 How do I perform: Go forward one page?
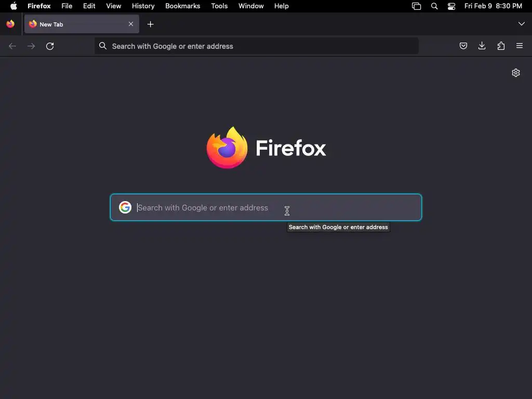[x=31, y=46]
